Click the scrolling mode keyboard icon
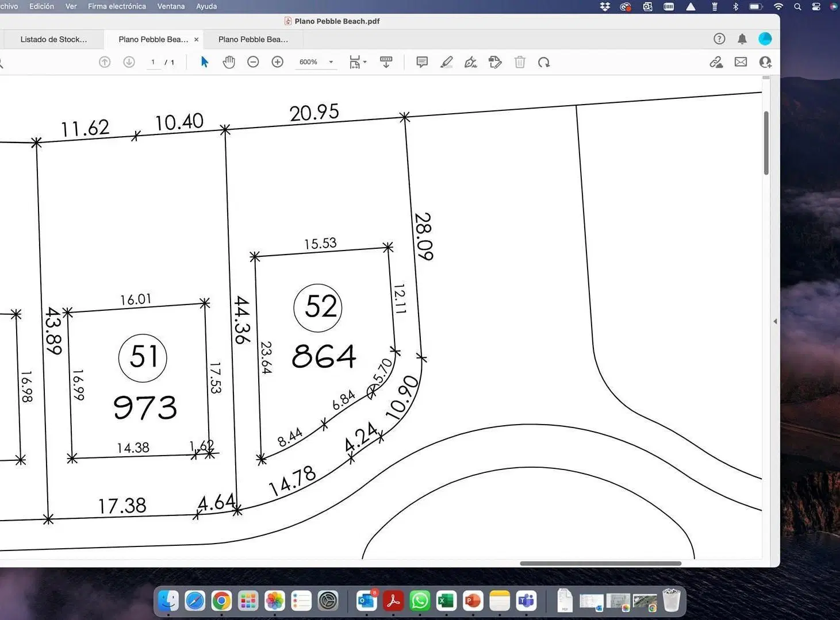Image resolution: width=840 pixels, height=620 pixels. tap(386, 62)
